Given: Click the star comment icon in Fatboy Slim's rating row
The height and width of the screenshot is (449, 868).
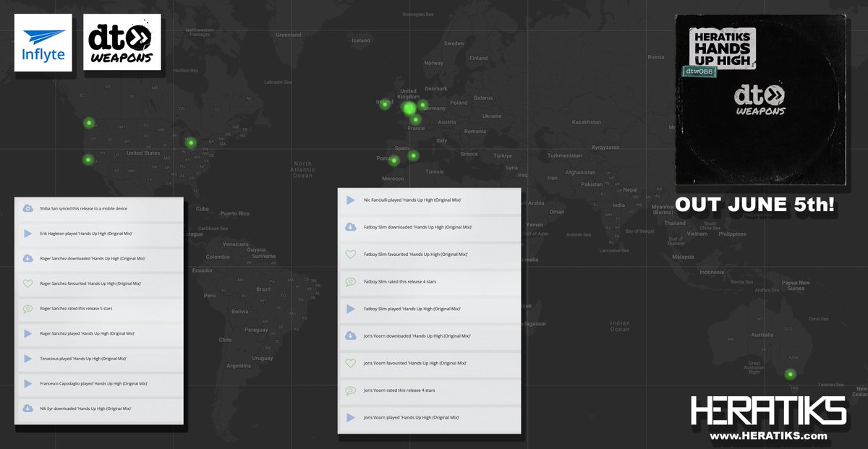Looking at the screenshot, I should pos(350,281).
